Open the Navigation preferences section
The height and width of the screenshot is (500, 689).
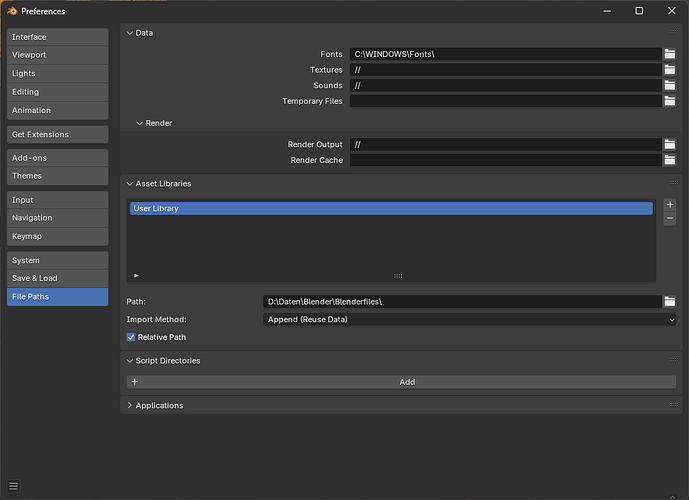click(58, 218)
